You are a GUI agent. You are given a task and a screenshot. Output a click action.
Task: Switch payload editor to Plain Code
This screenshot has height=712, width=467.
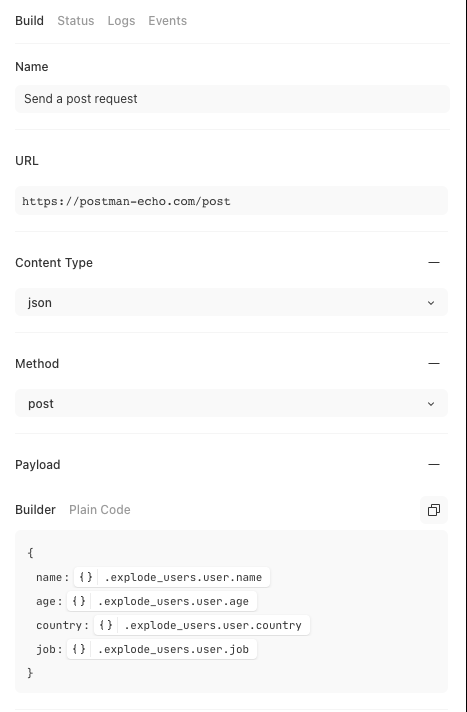pyautogui.click(x=99, y=510)
